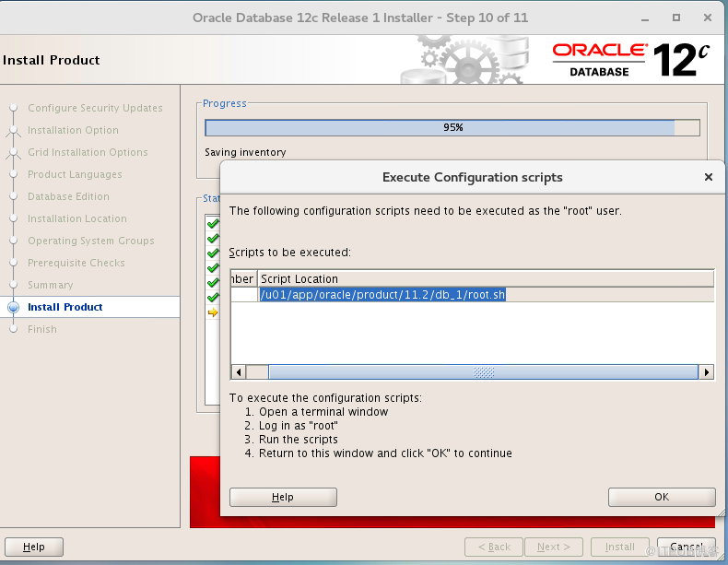Select the Database Edition step
This screenshot has width=728, height=565.
(69, 196)
